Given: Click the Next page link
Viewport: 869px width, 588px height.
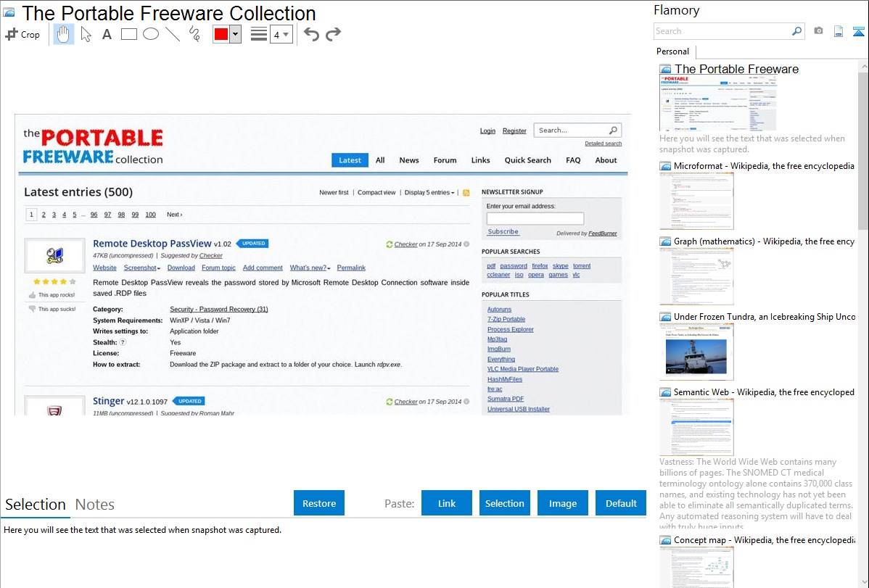Looking at the screenshot, I should coord(175,215).
